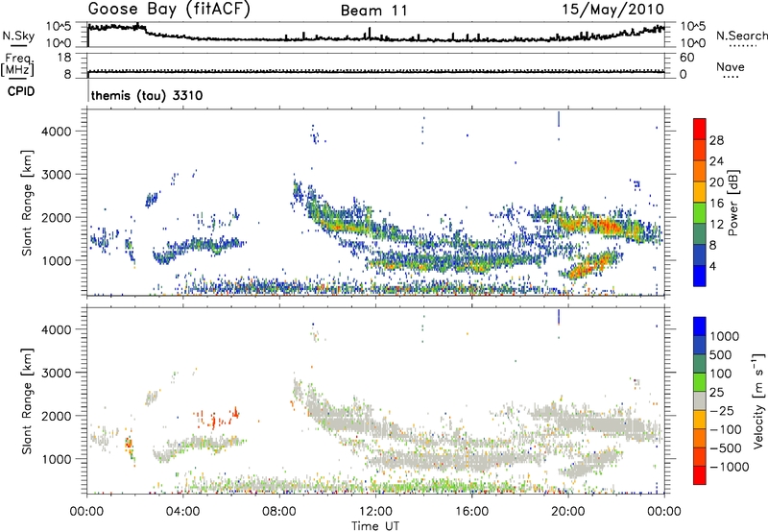
Task: Click the date '15/May/2010'
Action: tap(613, 10)
